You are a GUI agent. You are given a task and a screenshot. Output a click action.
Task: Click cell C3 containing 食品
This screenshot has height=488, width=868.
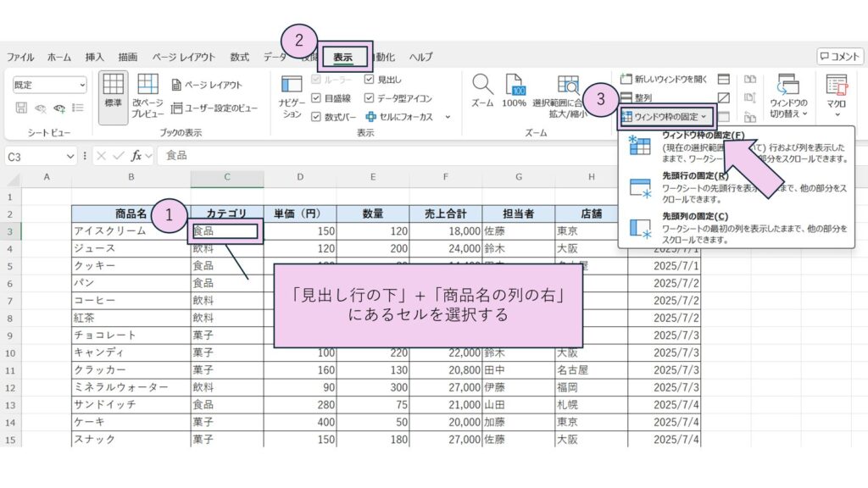pyautogui.click(x=226, y=230)
